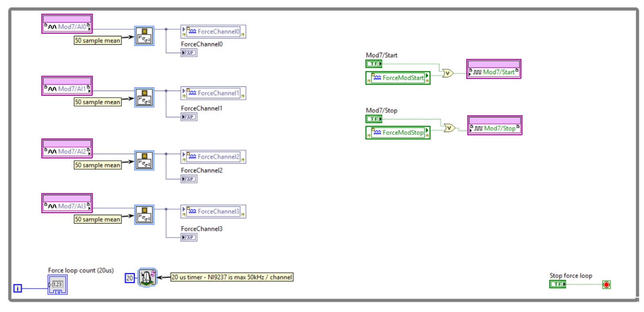The image size is (644, 312).
Task: Click the 'Force loop count (20us)' label
Action: pos(81,270)
